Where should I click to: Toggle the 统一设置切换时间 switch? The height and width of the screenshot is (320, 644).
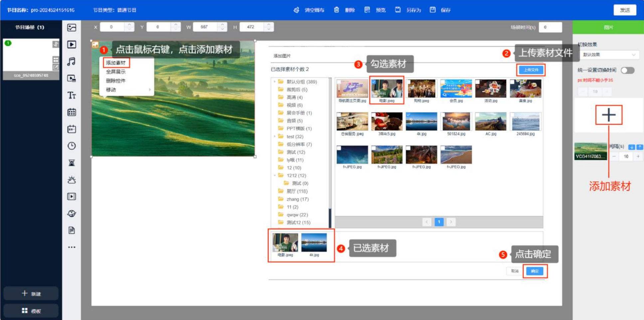pos(627,70)
